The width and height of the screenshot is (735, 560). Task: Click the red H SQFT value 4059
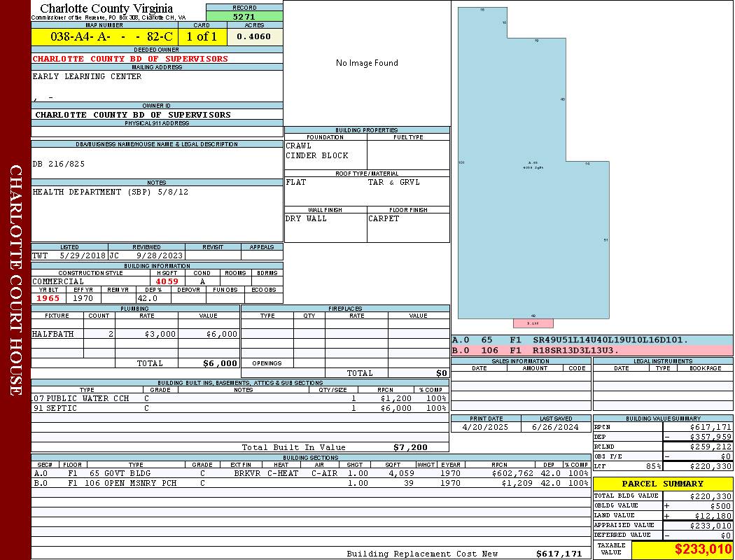pos(167,281)
